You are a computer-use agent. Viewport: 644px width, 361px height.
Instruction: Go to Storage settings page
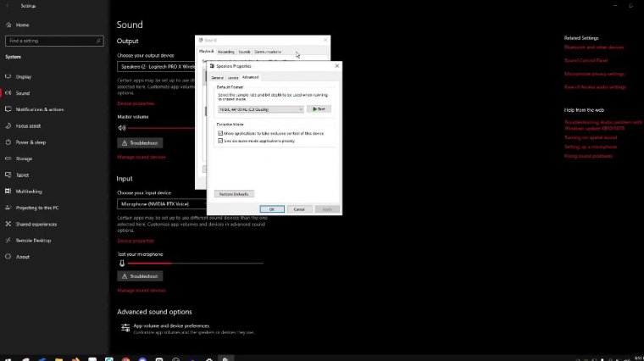pyautogui.click(x=24, y=158)
